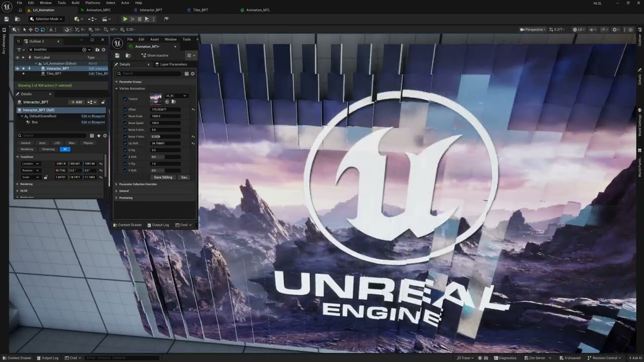Click Outliner add folder icon
644x362 pixels.
point(97,50)
